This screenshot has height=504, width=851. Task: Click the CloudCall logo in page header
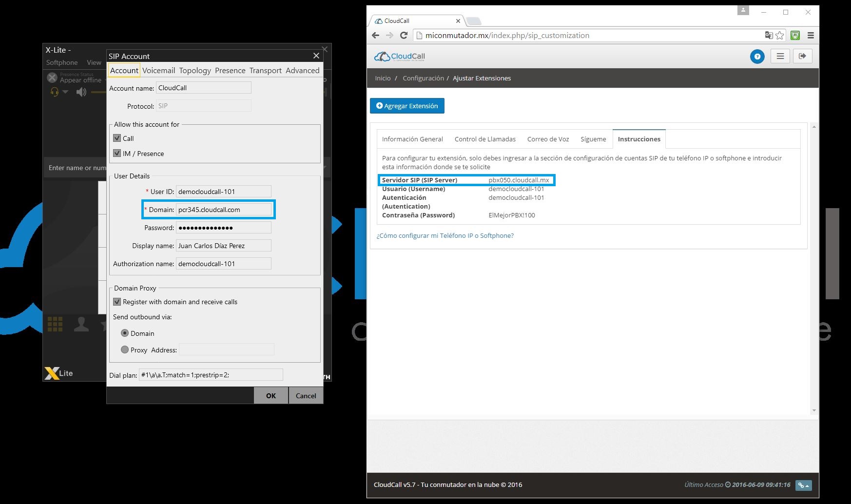[399, 57]
